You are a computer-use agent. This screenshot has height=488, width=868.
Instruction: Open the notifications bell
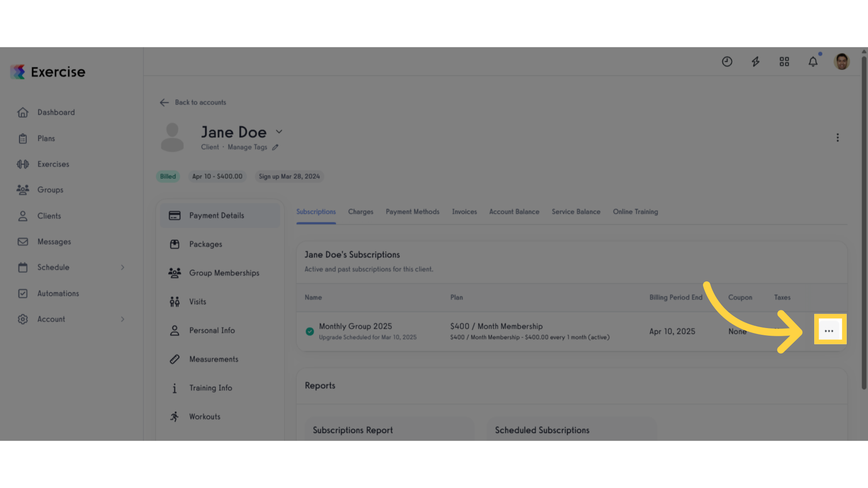(813, 61)
